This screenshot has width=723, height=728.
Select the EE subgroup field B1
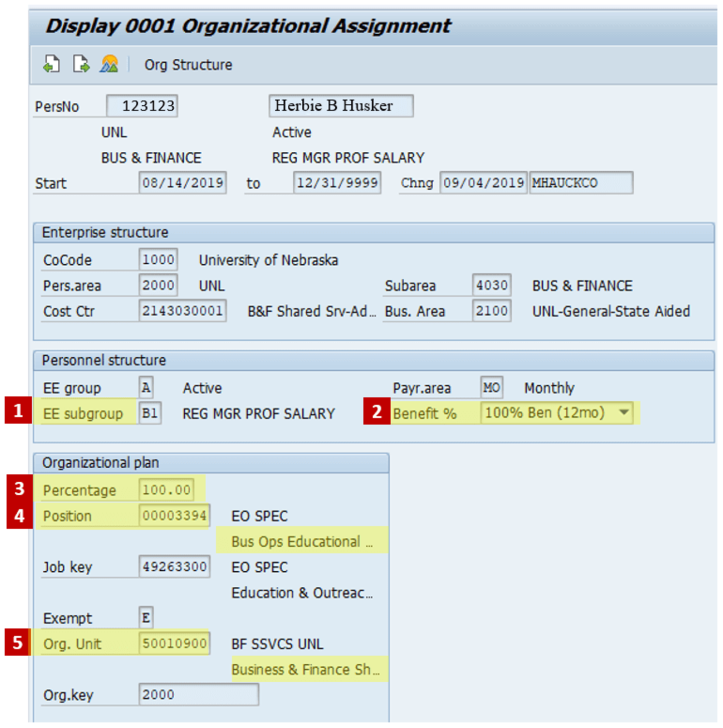coord(149,413)
